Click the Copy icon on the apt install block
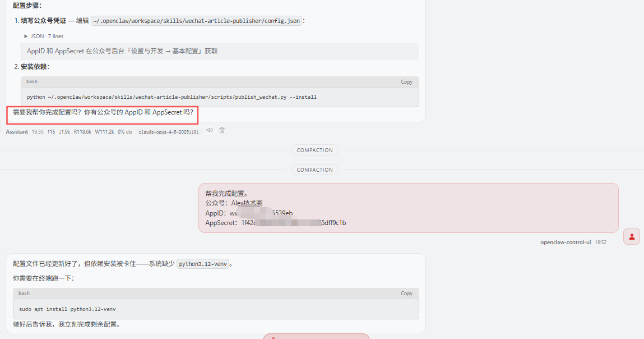Viewport: 644px width, 339px height. pos(406,293)
